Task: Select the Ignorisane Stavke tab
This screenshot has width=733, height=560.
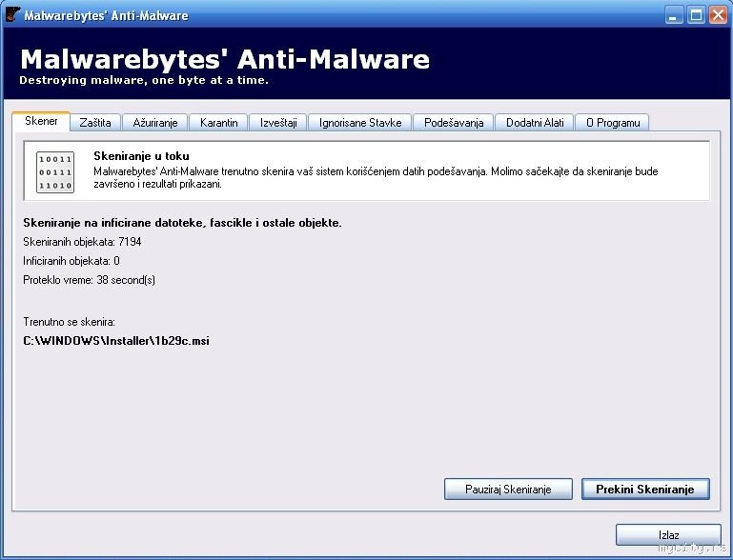Action: (360, 123)
